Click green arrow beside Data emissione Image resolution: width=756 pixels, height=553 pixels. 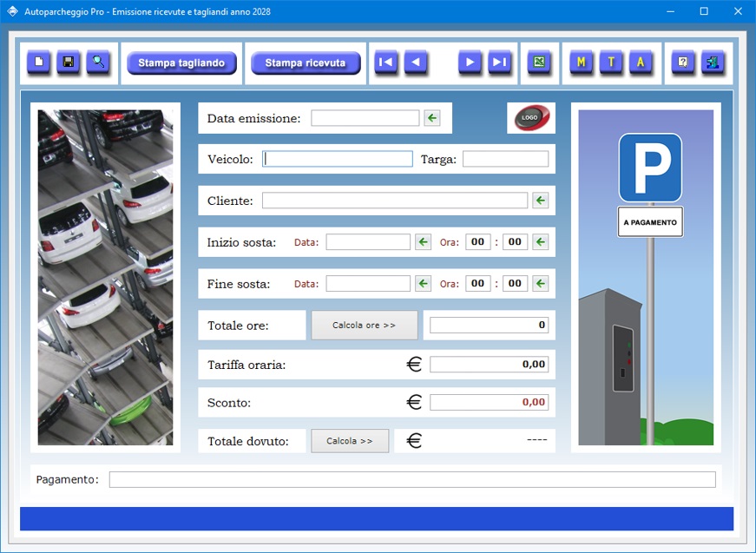point(432,118)
